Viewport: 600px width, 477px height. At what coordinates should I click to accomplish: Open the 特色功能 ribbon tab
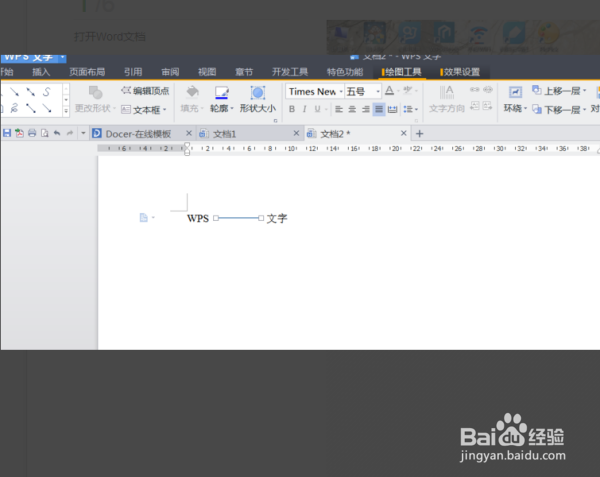tap(345, 72)
